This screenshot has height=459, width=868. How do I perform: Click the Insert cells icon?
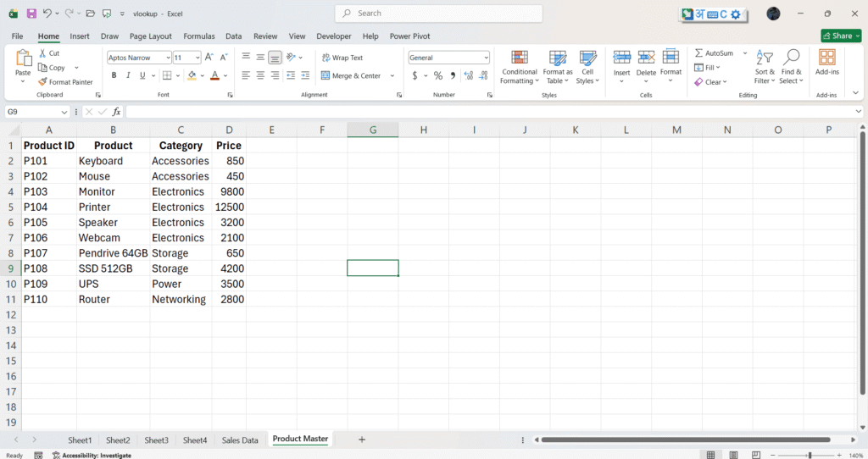tap(621, 57)
